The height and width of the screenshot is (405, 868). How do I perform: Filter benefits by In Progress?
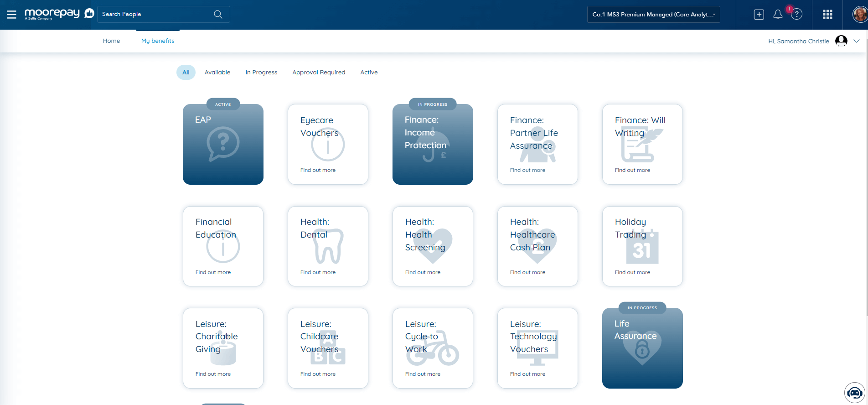click(x=261, y=73)
